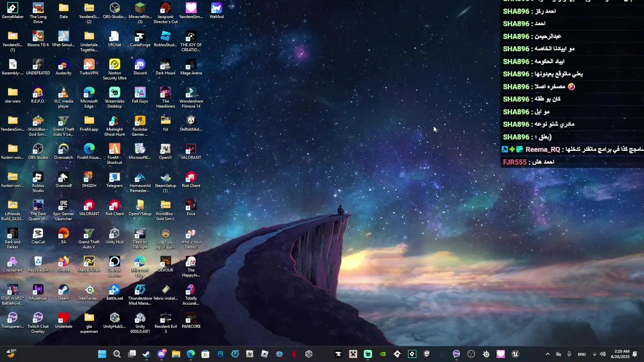
Task: Launch Audacity from the desktop
Action: 63,67
